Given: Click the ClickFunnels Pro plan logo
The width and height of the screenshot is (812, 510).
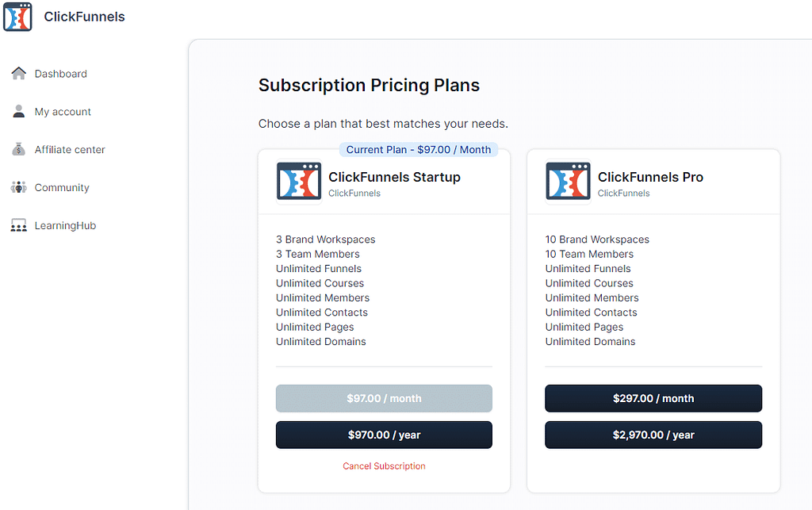Looking at the screenshot, I should point(569,181).
